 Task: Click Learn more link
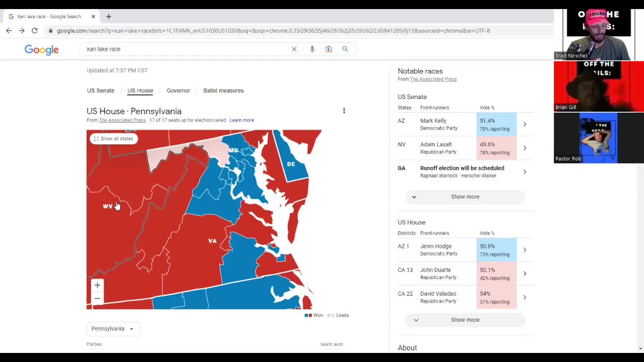242,120
